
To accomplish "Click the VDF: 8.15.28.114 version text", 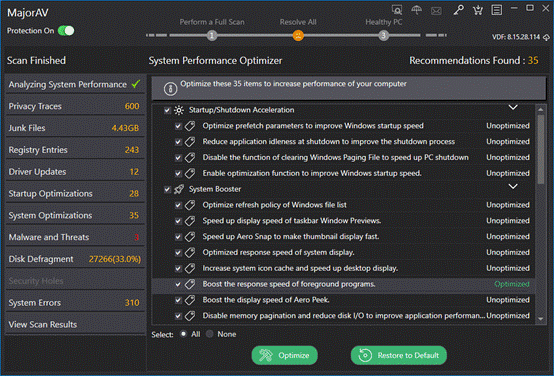I will point(516,37).
